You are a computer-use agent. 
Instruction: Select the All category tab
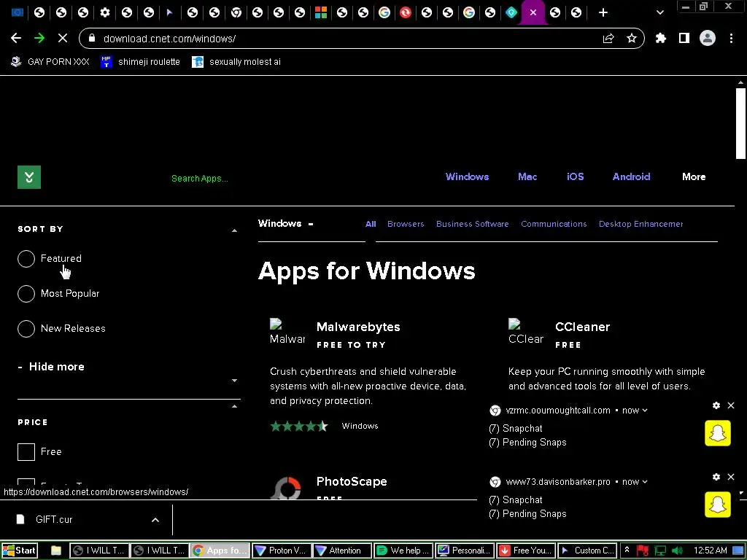pos(371,224)
